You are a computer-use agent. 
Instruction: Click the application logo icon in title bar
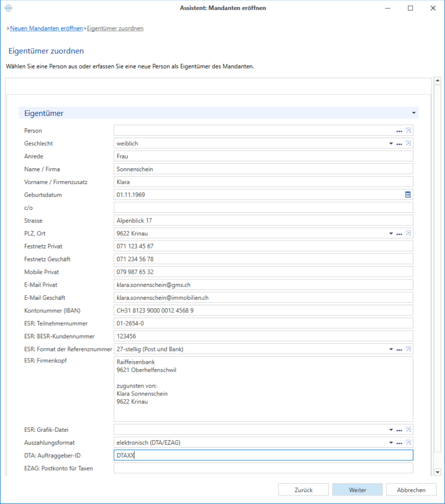(x=8, y=8)
